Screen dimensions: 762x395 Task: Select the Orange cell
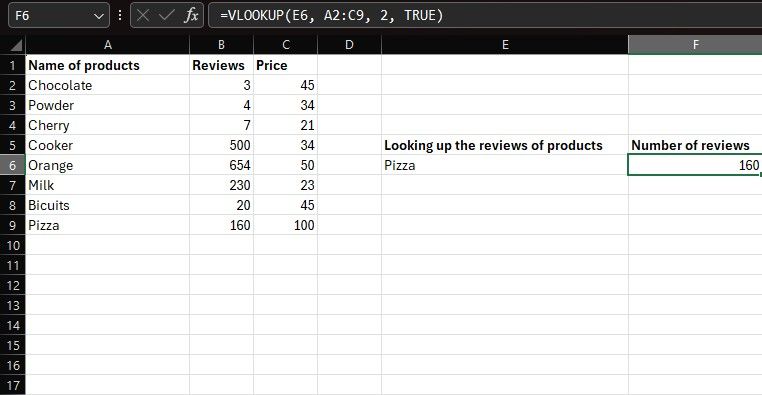tap(107, 165)
